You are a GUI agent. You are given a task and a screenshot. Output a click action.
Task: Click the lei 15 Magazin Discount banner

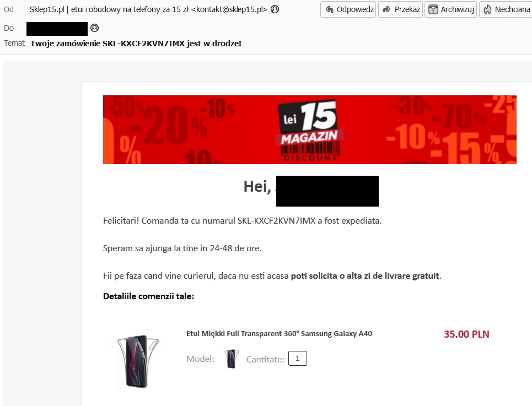[309, 130]
